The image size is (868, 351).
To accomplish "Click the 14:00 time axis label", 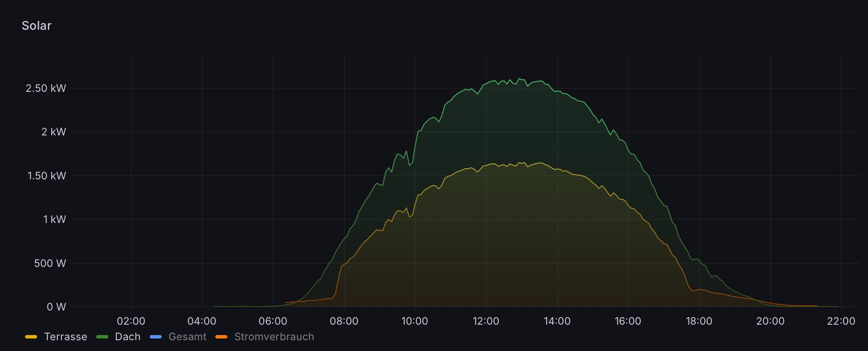I will [557, 321].
